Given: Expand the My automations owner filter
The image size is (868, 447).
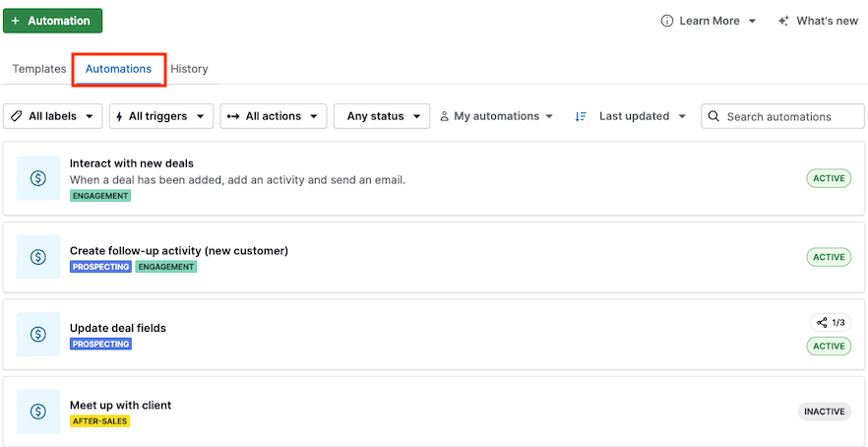Looking at the screenshot, I should pos(497,116).
